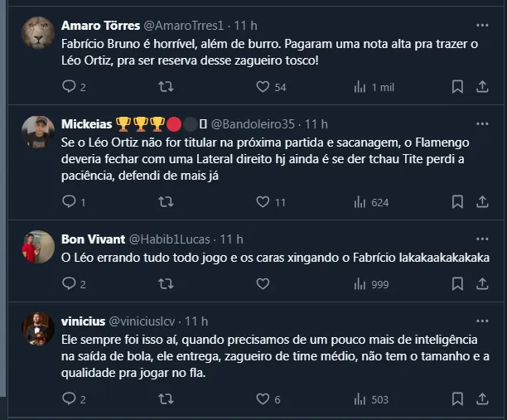The width and height of the screenshot is (507, 420).
Task: Reply to Mickeias's tweet about Léo Ortiz
Action: point(69,201)
